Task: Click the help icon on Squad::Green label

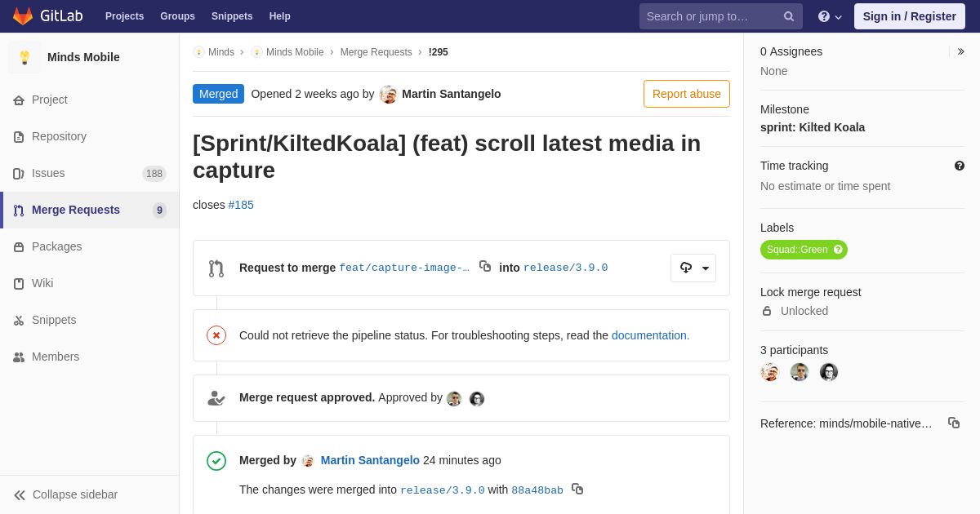Action: (x=838, y=250)
